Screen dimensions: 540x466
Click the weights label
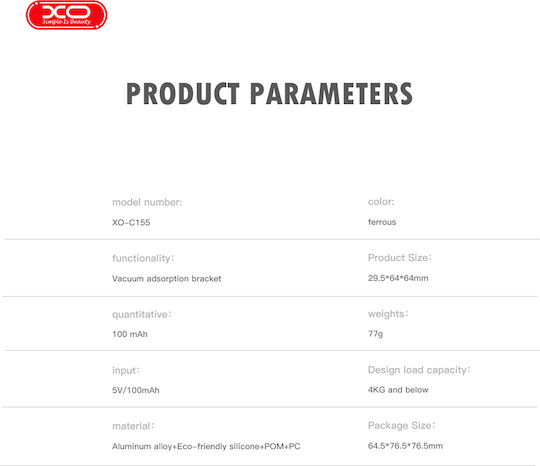(388, 314)
